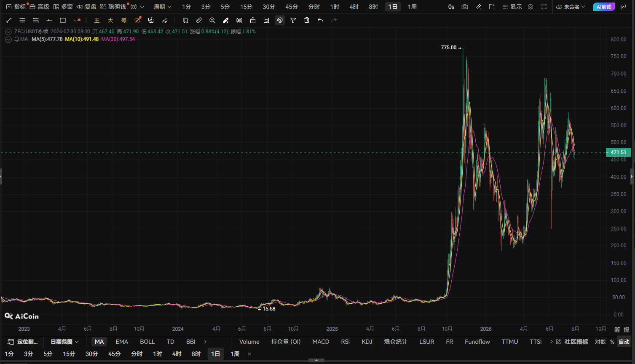Open the 复盘 replay feature
This screenshot has height=364, width=635.
click(86, 7)
